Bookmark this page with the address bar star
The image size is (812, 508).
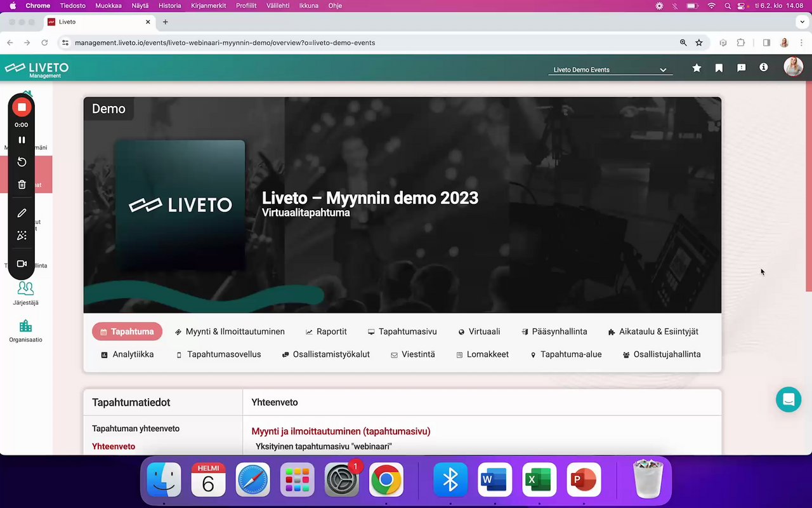coord(699,43)
